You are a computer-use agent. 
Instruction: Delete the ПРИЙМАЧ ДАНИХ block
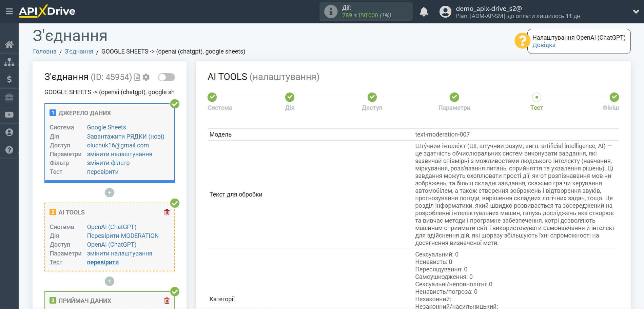tap(167, 301)
